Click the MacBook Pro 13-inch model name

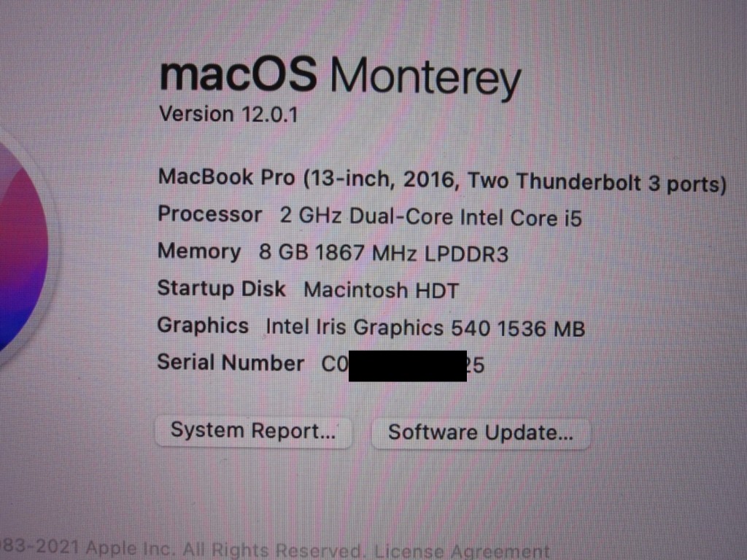(x=442, y=181)
